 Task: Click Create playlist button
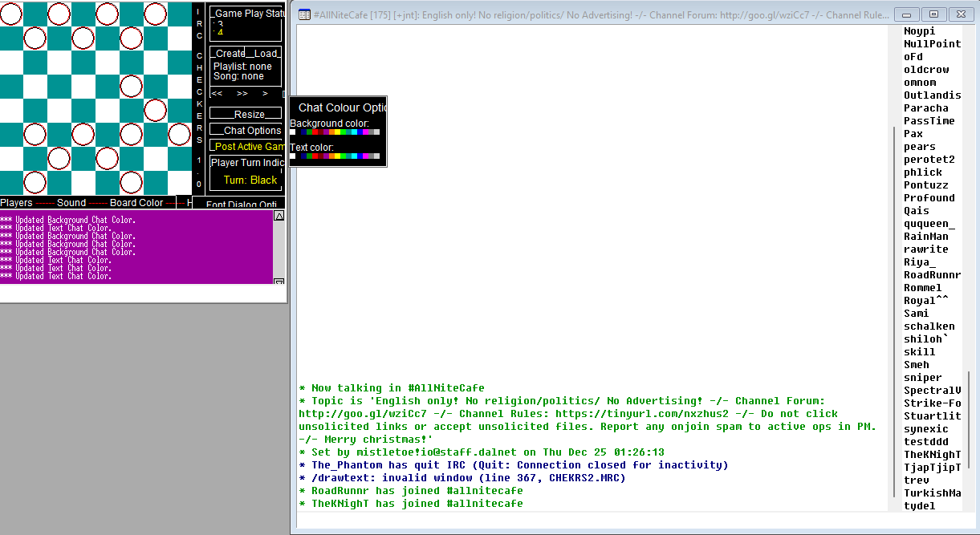pyautogui.click(x=229, y=54)
